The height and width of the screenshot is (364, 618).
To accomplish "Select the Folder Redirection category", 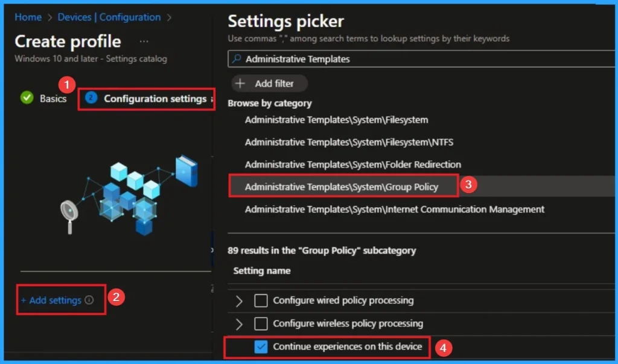I will [352, 164].
